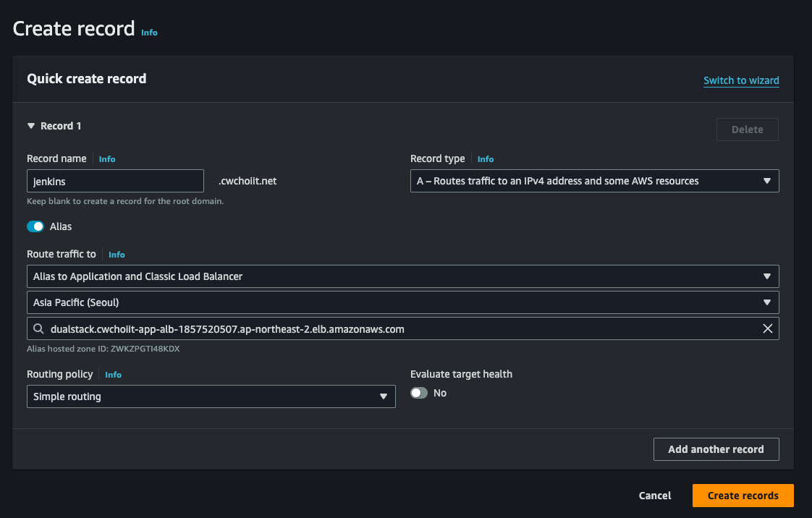The image size is (812, 518).
Task: Click the Alias hosted zone ID text
Action: (103, 348)
